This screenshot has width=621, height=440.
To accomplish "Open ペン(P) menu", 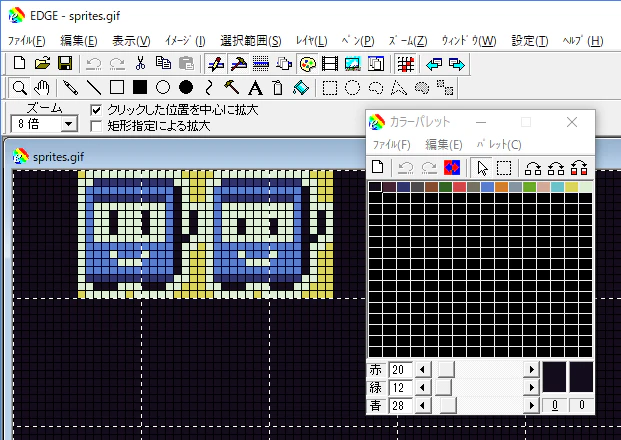I will click(x=358, y=40).
